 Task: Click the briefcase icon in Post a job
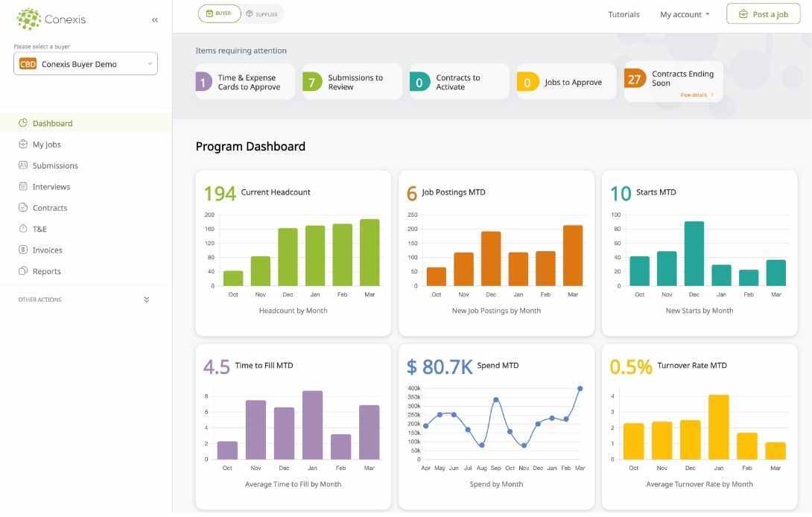[743, 14]
